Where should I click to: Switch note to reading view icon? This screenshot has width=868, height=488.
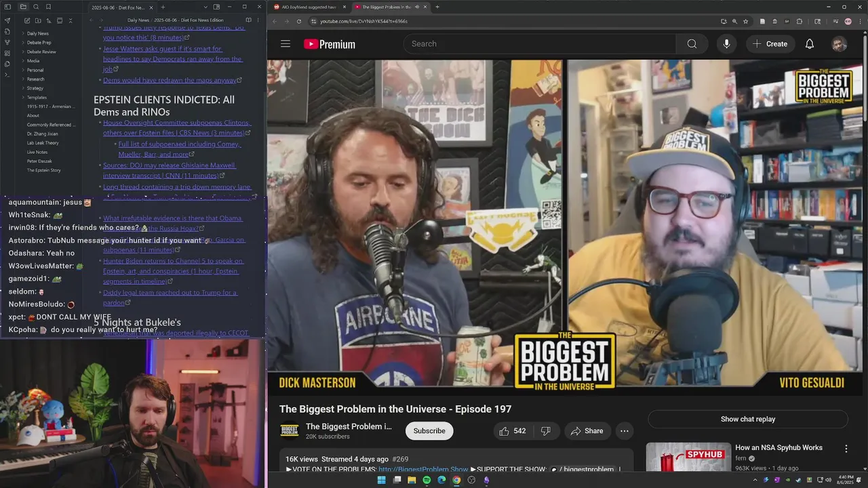[x=248, y=20]
